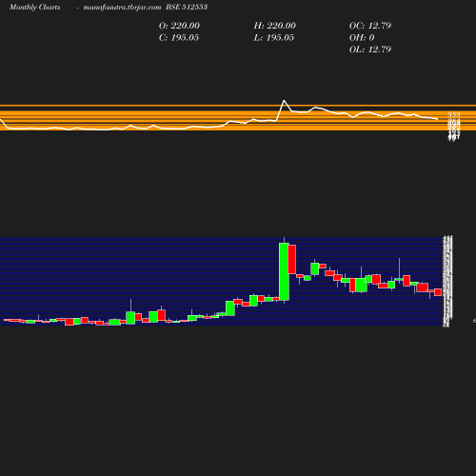Viewport: 476px width, 476px height.
Task: Click the tall red candle after the spike
Action: 292,259
